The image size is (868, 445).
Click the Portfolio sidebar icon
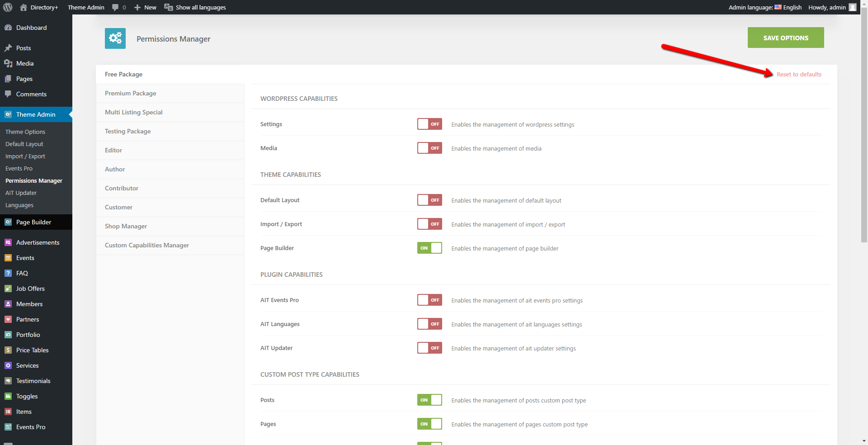pos(8,335)
